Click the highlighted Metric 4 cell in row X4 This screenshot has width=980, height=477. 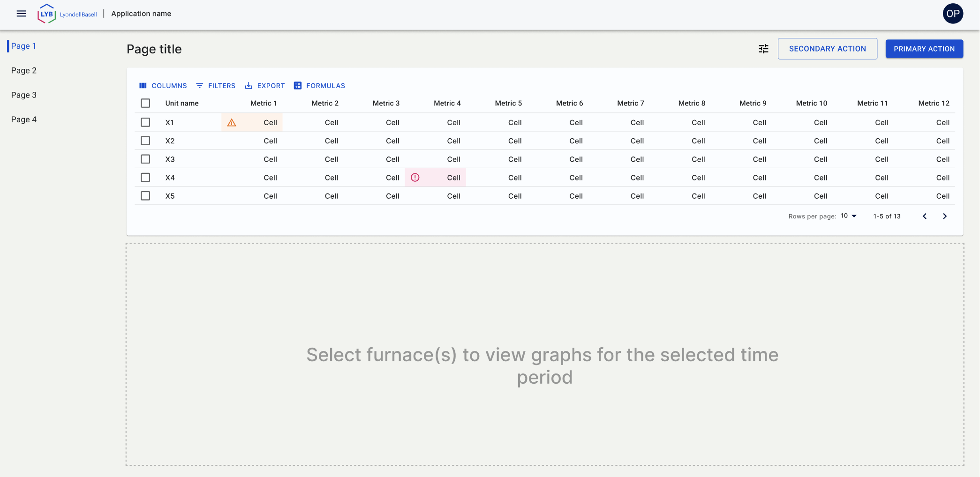click(x=436, y=178)
